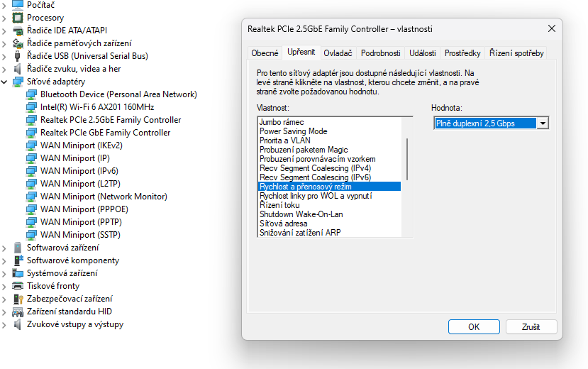Confirm the dialog with OK
This screenshot has height=369, width=588.
[x=474, y=327]
